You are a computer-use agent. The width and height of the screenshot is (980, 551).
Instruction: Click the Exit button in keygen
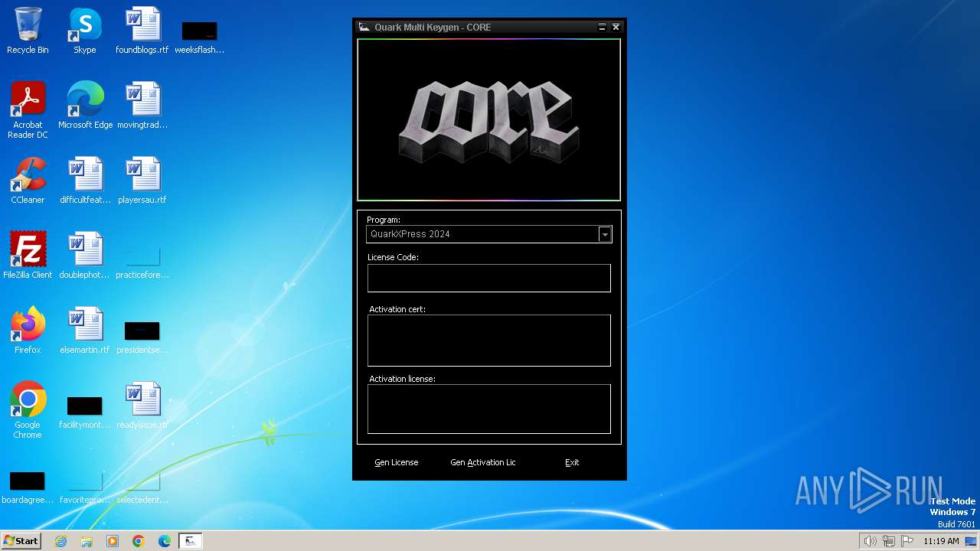(572, 462)
